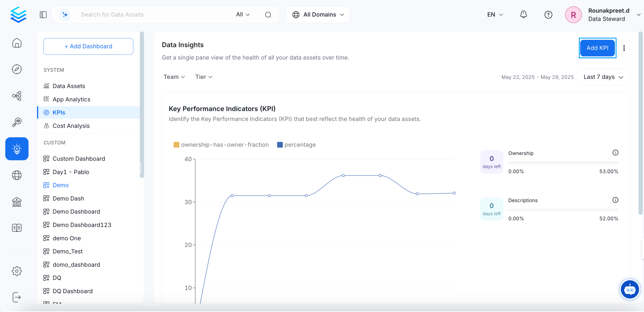Viewport: 644px width, 312px height.
Task: Expand the Team filter dropdown
Action: click(x=174, y=77)
